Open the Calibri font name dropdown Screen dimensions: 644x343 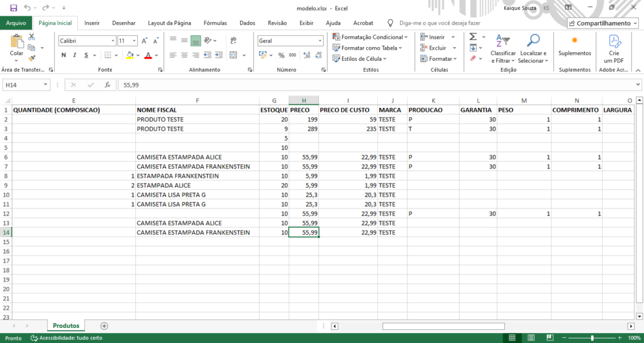coord(111,41)
